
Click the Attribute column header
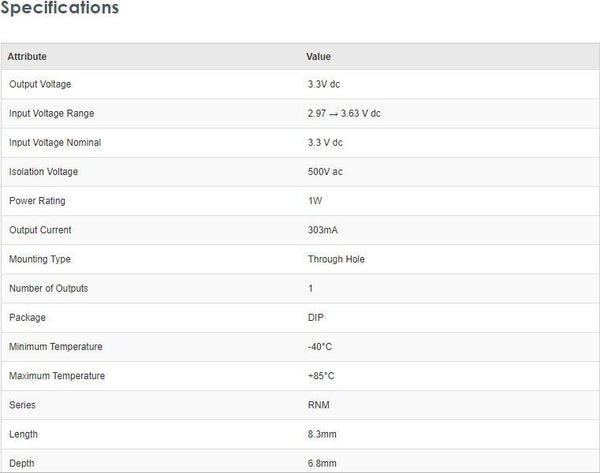coord(27,57)
